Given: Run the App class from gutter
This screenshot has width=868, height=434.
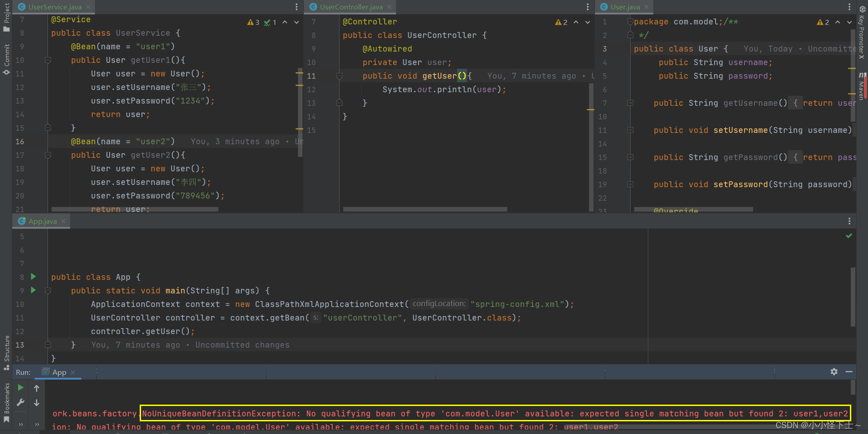Looking at the screenshot, I should 33,277.
